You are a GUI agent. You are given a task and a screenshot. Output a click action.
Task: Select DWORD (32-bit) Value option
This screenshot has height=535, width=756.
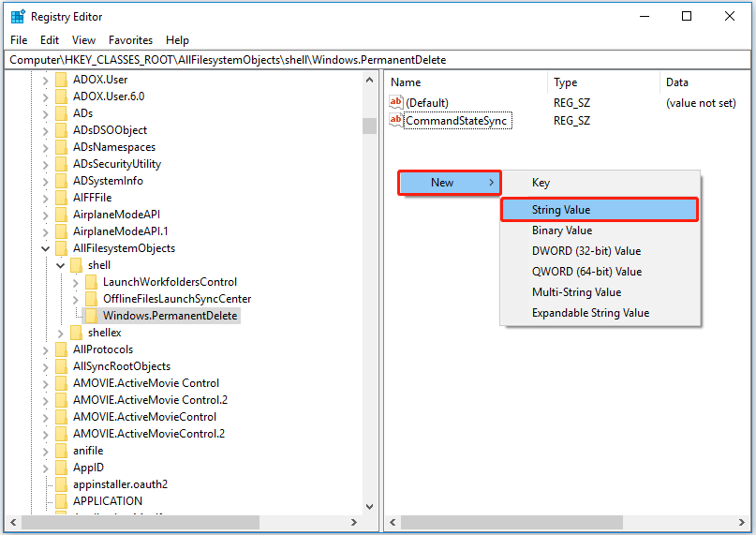pos(586,251)
